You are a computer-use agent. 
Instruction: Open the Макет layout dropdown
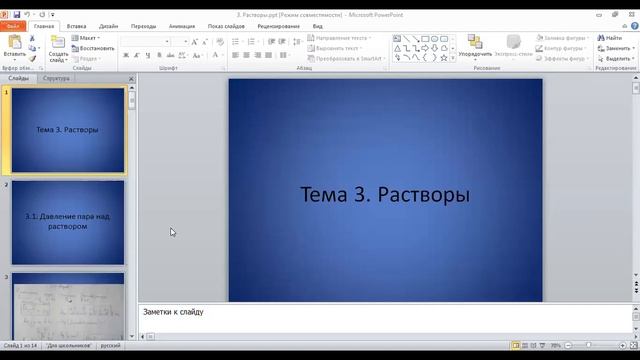(86, 38)
